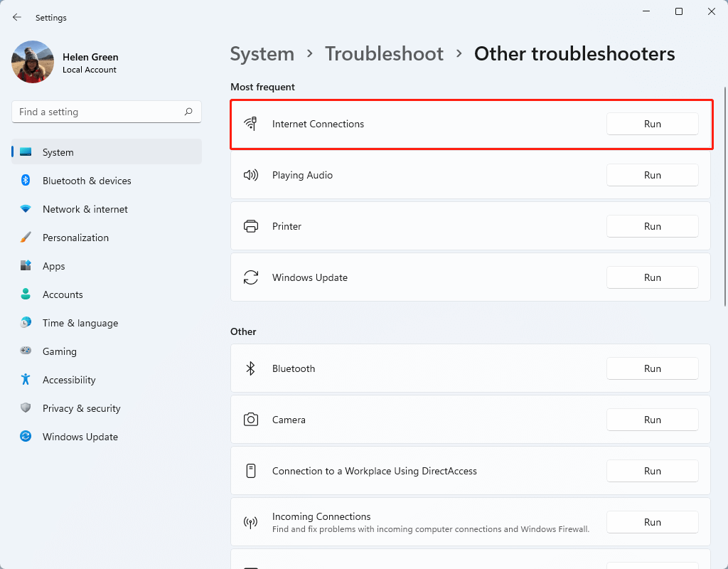Screen dimensions: 728x569
Task: Click the Privacy & security shield icon
Action: coord(26,408)
